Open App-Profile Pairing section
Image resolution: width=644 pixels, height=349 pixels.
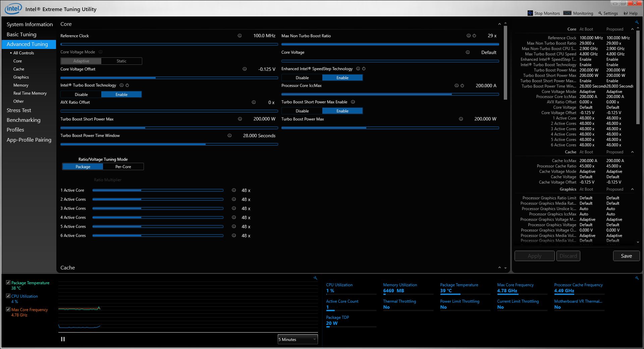[x=29, y=140]
